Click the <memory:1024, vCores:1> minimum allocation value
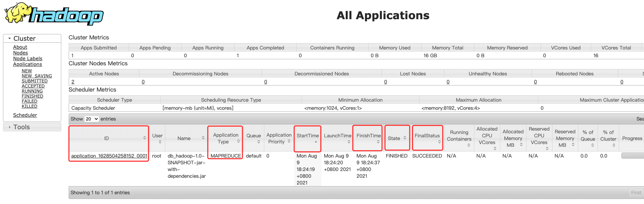 333,108
